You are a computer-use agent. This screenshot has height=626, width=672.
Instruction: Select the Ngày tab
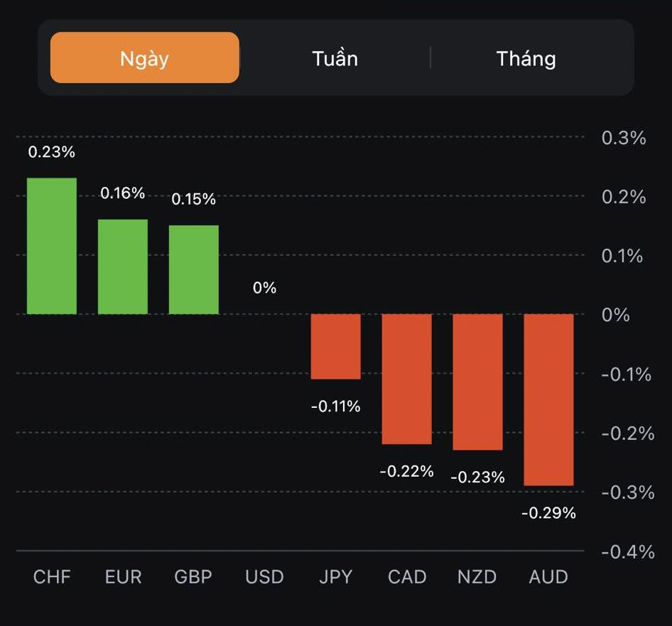pyautogui.click(x=144, y=58)
